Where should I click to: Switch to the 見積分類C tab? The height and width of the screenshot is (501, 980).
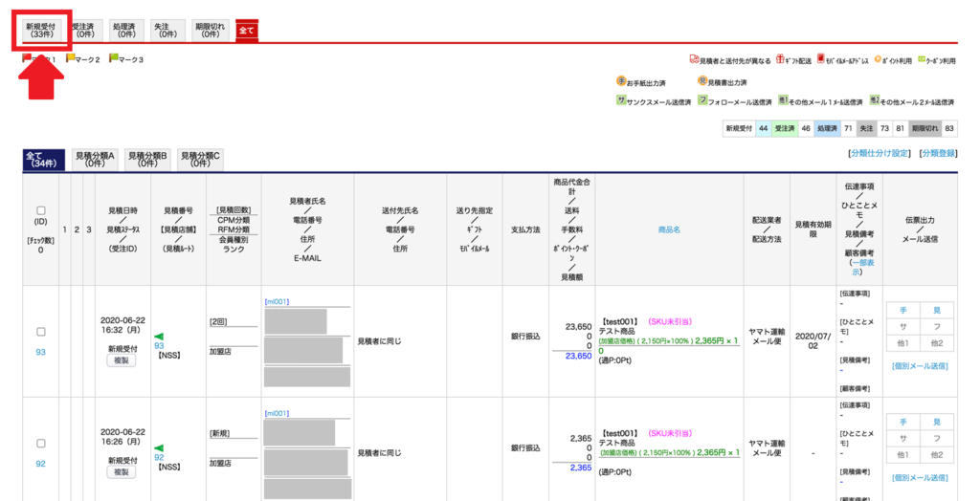pos(200,160)
